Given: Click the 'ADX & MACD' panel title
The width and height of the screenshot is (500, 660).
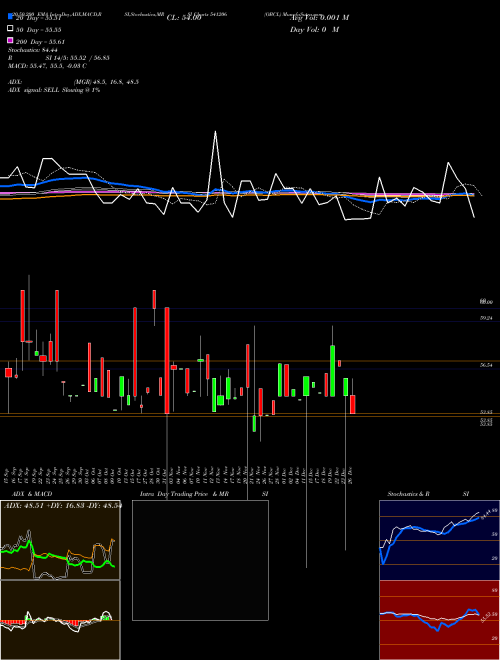Looking at the screenshot, I should (32, 494).
